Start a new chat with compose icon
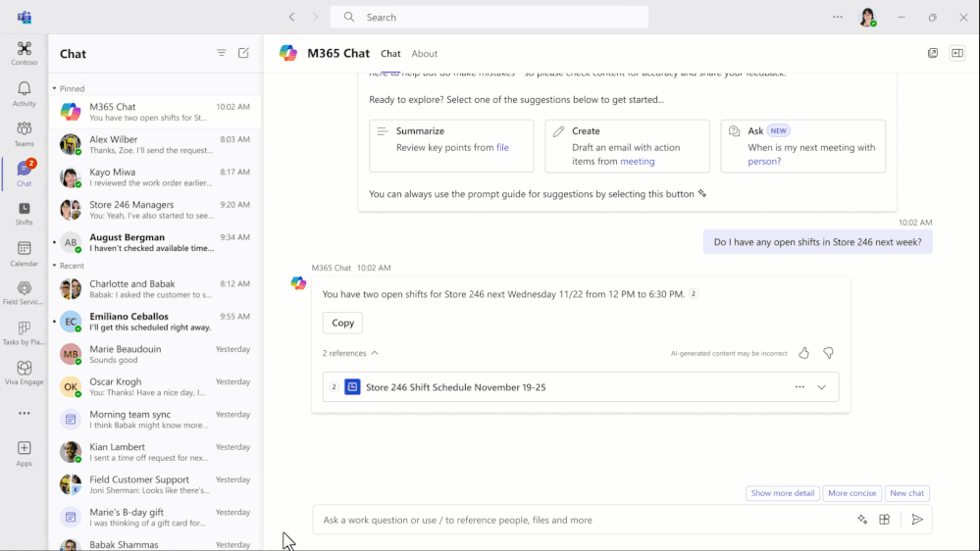 click(243, 53)
